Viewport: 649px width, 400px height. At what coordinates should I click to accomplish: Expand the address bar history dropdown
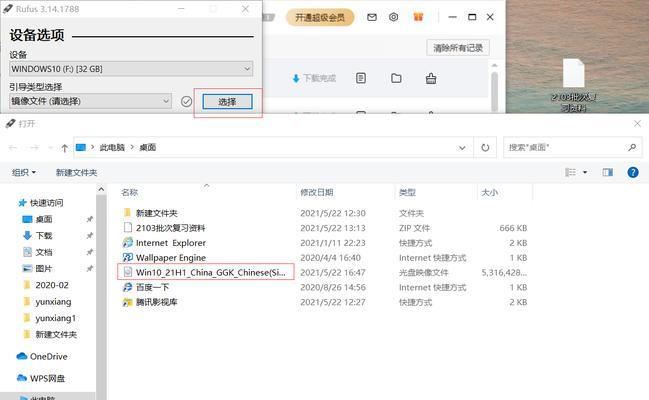pyautogui.click(x=462, y=147)
